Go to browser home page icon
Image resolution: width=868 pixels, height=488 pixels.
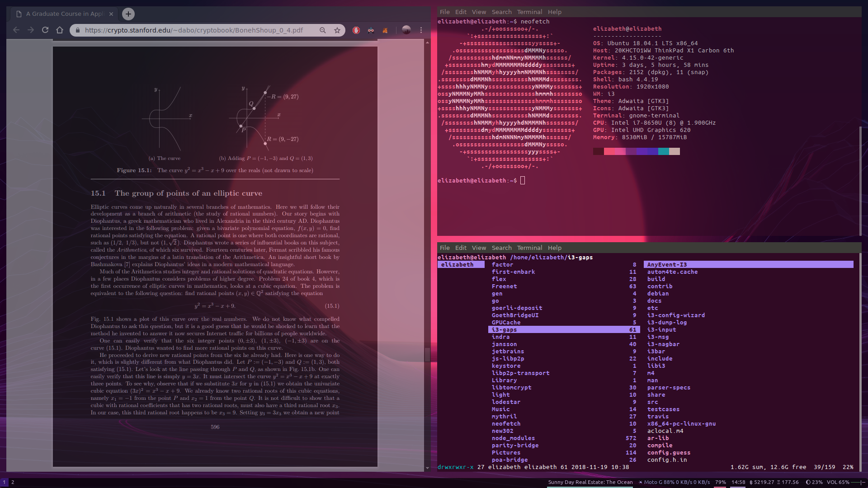(60, 30)
